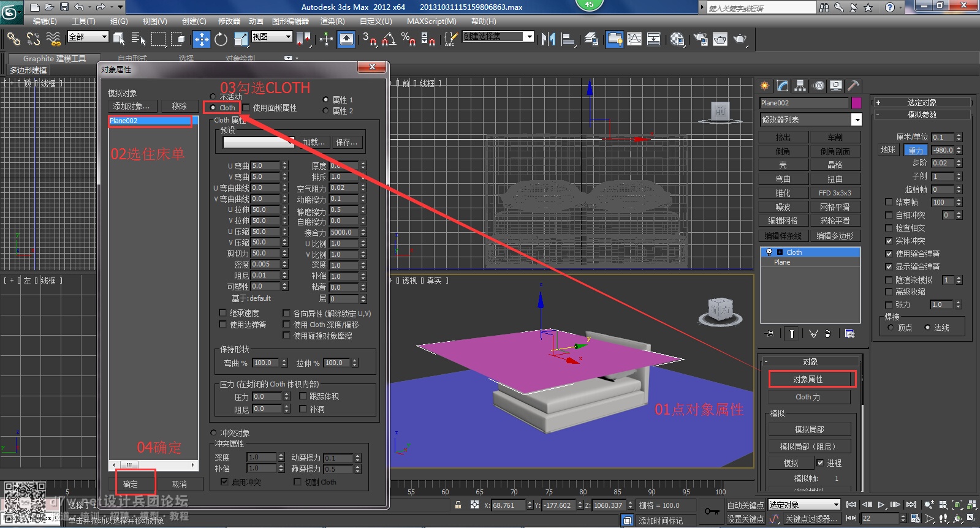
Task: Toggle the Percent Snap icon
Action: [408, 39]
